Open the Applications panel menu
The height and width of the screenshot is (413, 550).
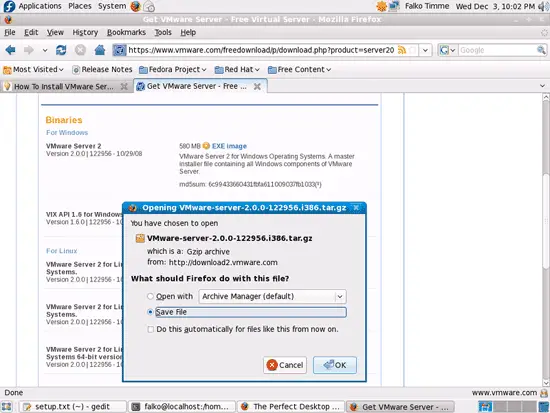40,6
